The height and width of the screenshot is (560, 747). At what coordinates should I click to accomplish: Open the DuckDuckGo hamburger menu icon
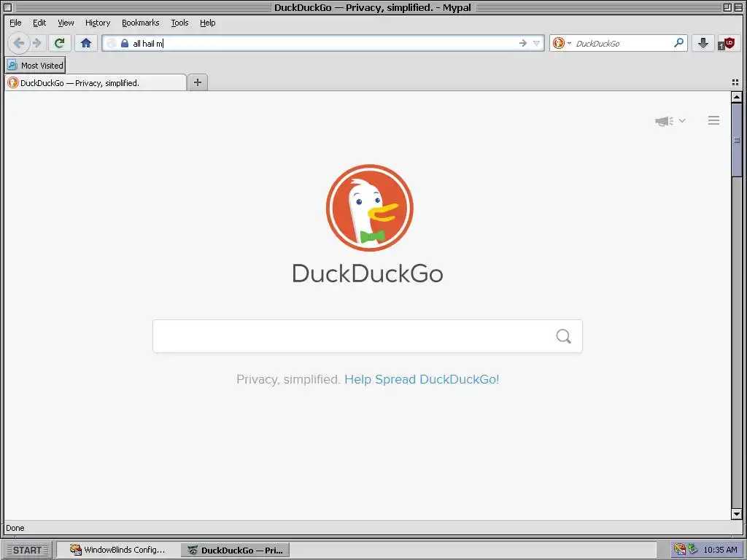tap(713, 120)
